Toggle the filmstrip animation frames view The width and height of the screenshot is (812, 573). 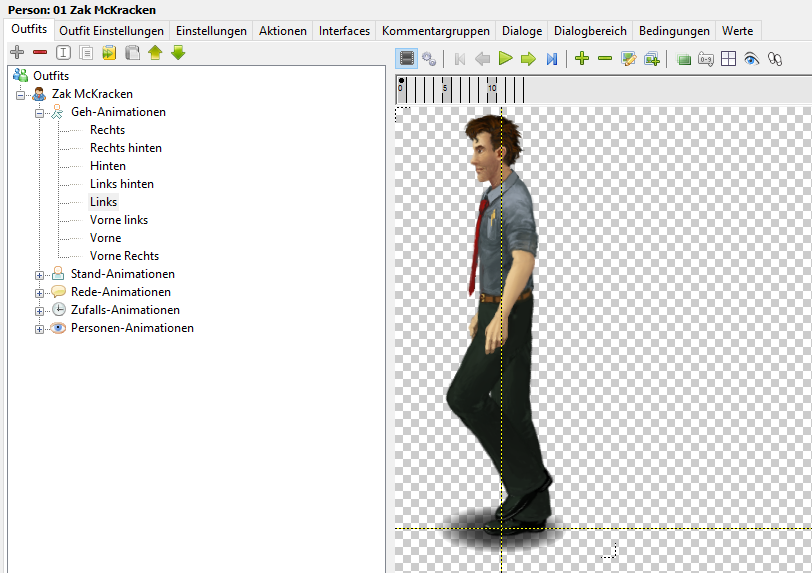(x=407, y=59)
